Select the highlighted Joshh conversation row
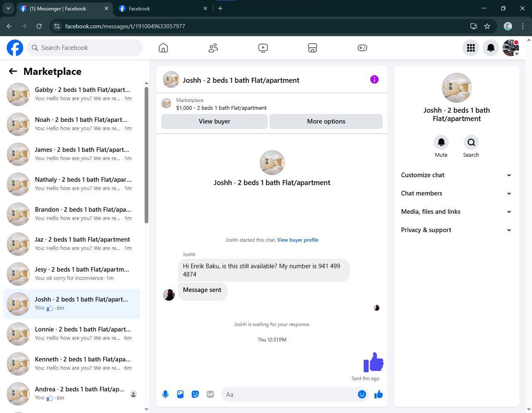532x413 pixels. (x=71, y=304)
